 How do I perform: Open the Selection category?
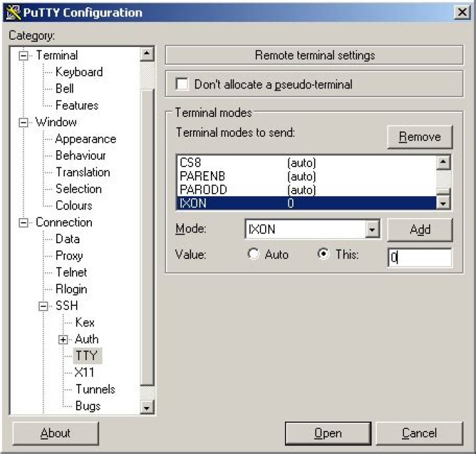78,189
